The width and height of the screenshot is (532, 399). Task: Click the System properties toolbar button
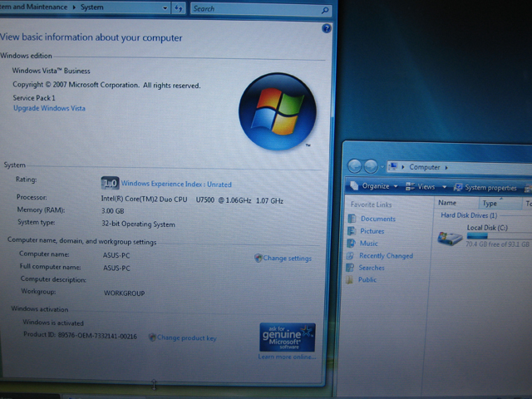click(485, 187)
